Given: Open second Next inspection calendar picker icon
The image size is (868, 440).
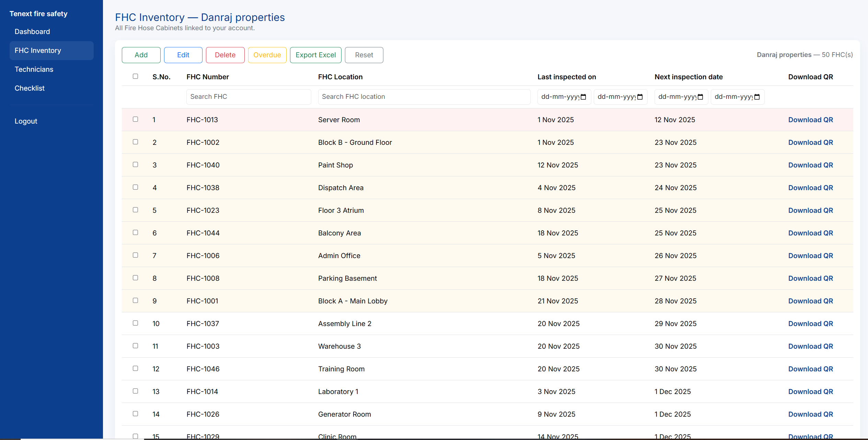Looking at the screenshot, I should [757, 97].
